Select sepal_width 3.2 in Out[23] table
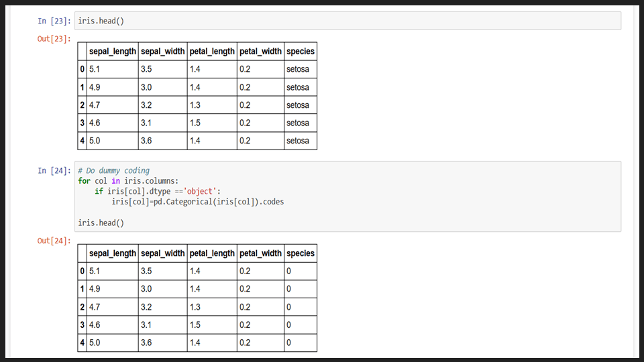The width and height of the screenshot is (644, 362). pos(146,105)
